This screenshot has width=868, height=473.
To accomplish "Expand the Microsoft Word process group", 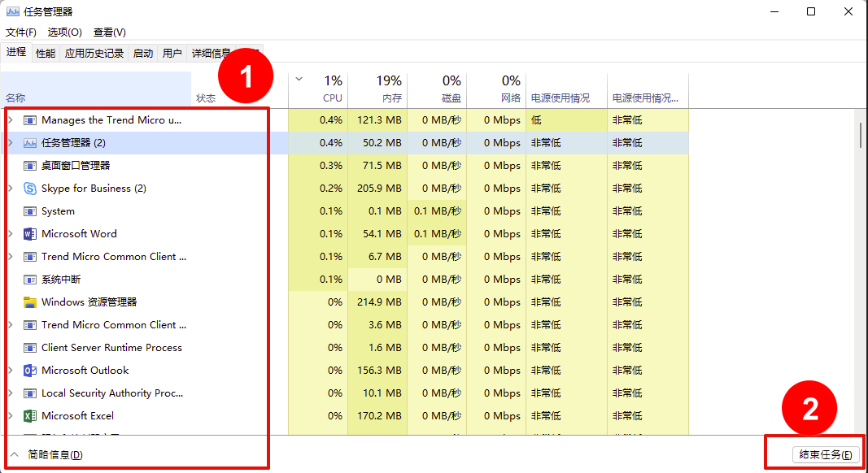I will point(10,234).
